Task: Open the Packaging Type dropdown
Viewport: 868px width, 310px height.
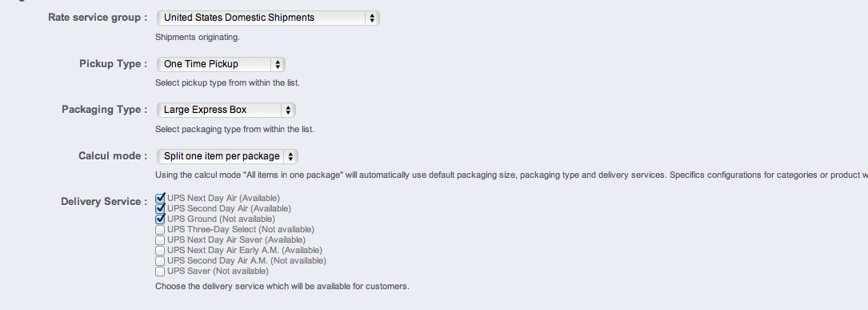Action: (226, 110)
